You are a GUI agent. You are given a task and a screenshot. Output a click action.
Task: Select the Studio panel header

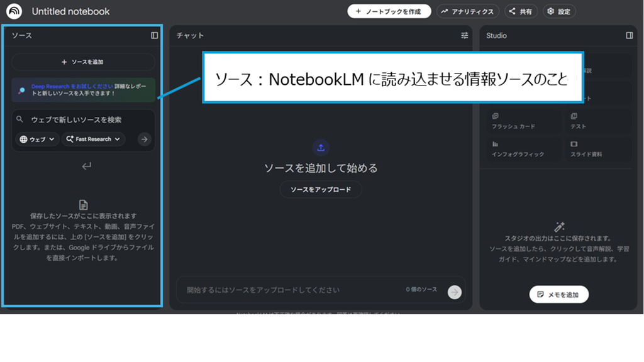point(496,35)
